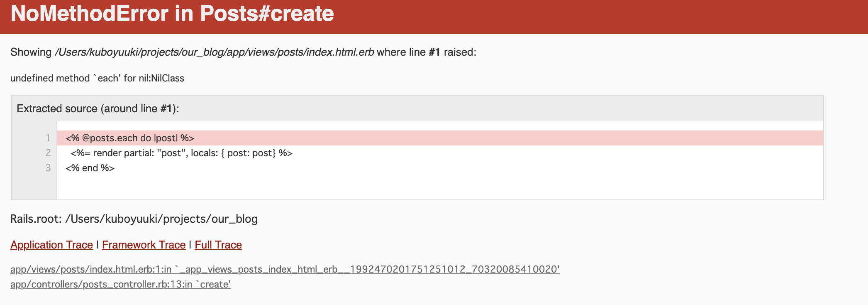
Task: Click line number 2 in source gutter
Action: point(49,153)
